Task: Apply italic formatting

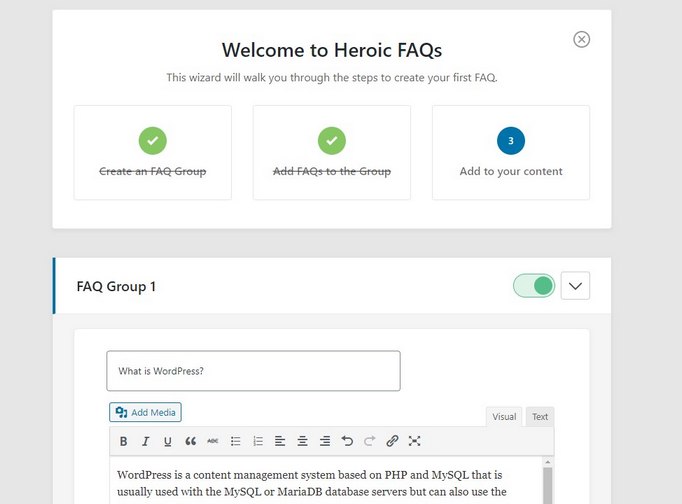Action: click(146, 441)
